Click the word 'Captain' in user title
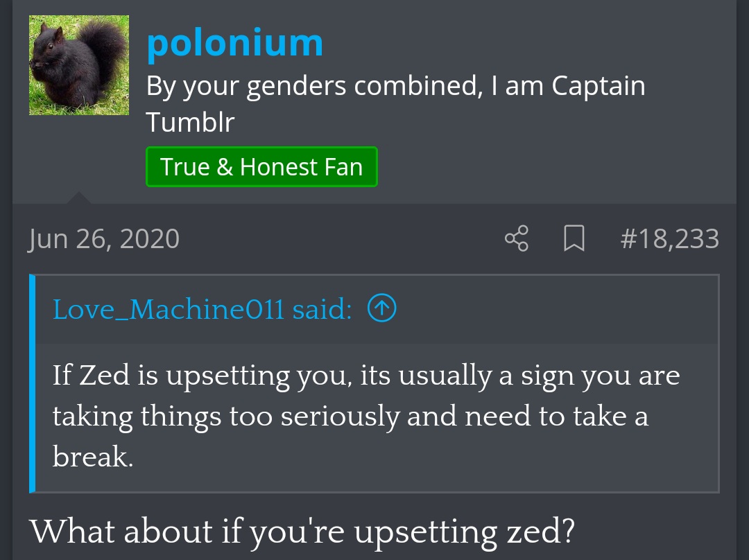This screenshot has width=749, height=560. click(x=599, y=87)
